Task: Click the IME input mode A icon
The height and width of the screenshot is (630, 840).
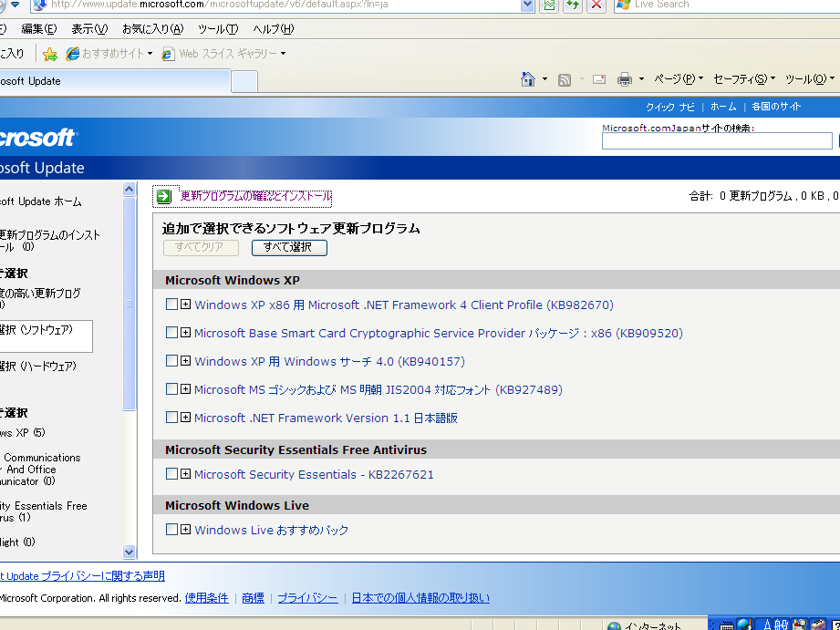Action: click(767, 625)
